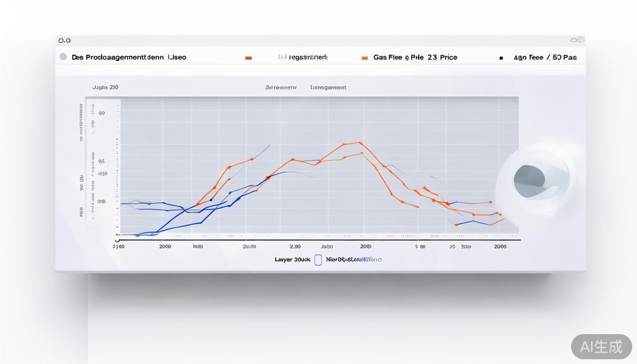Click the window controls icon at top right
The image size is (637, 364).
click(x=577, y=40)
